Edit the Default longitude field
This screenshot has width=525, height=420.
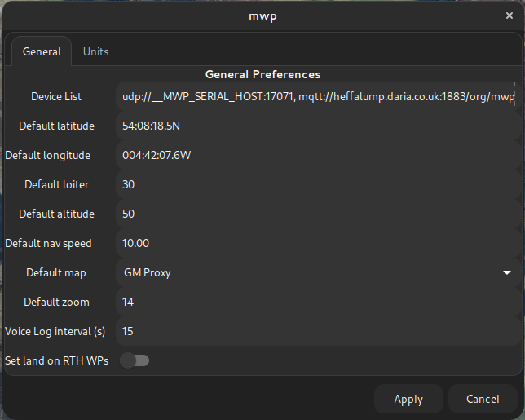pyautogui.click(x=319, y=155)
